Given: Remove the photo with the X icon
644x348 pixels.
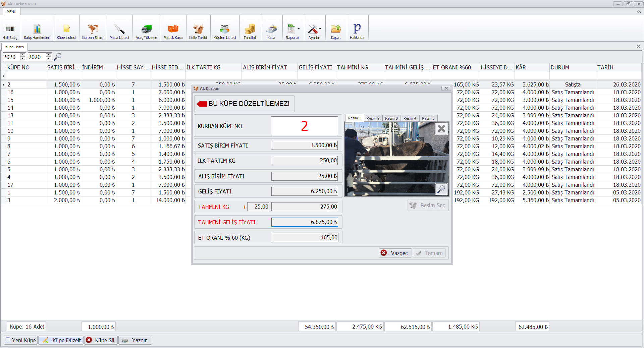Looking at the screenshot, I should pyautogui.click(x=441, y=128).
